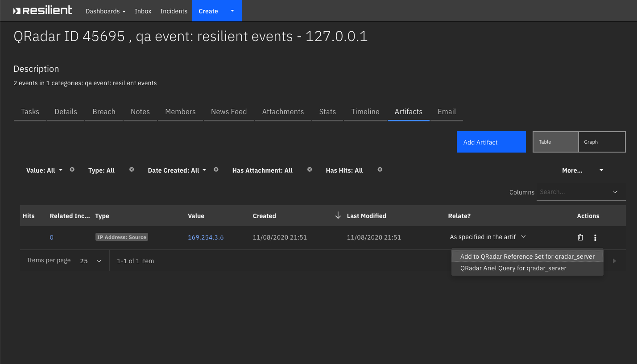Screen dimensions: 637x364
Task: Open the 169.254.3.6 artifact value link
Action: [x=206, y=237]
